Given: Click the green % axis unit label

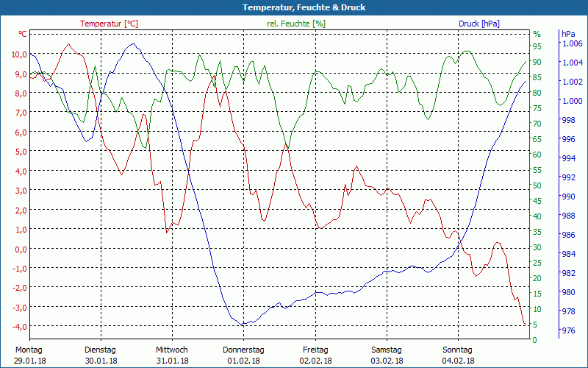Looking at the screenshot, I should 537,34.
